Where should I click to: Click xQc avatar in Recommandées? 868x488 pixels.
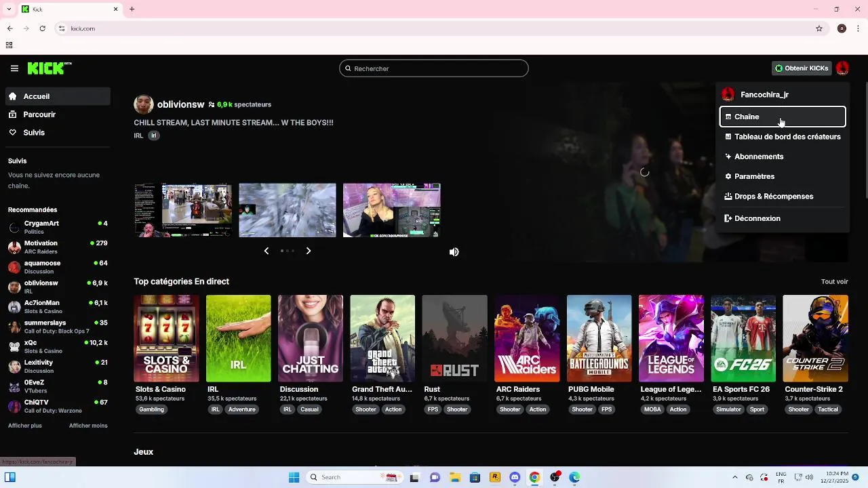click(14, 346)
